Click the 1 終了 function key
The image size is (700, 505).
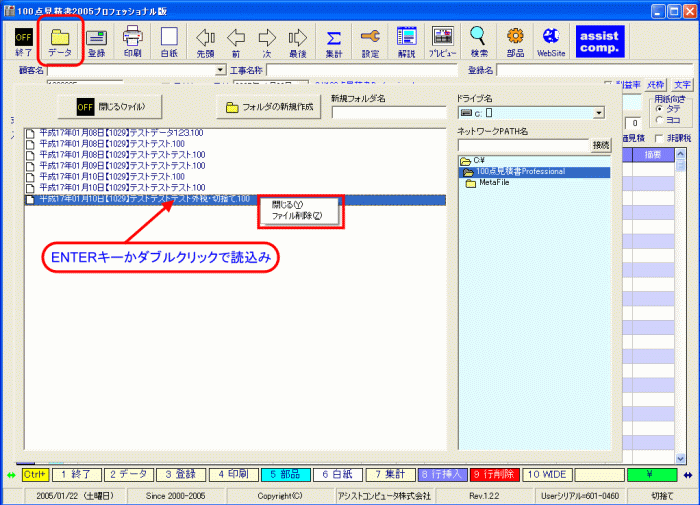(x=77, y=475)
